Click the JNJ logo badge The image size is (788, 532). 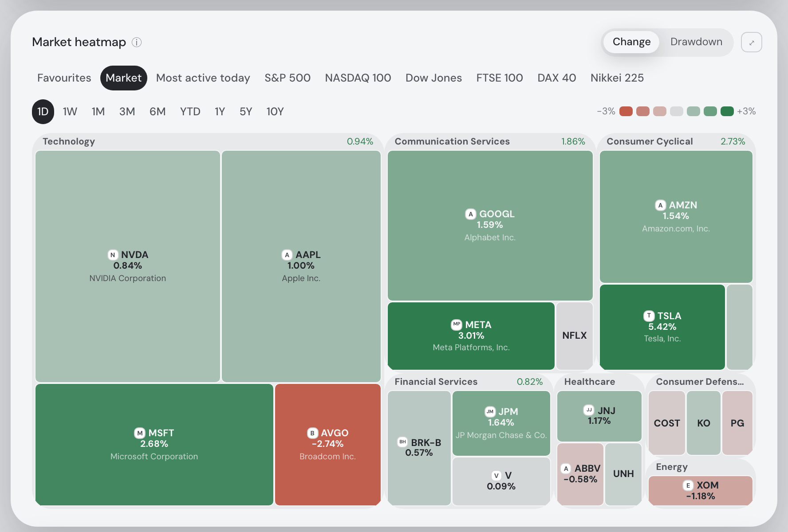(x=589, y=410)
